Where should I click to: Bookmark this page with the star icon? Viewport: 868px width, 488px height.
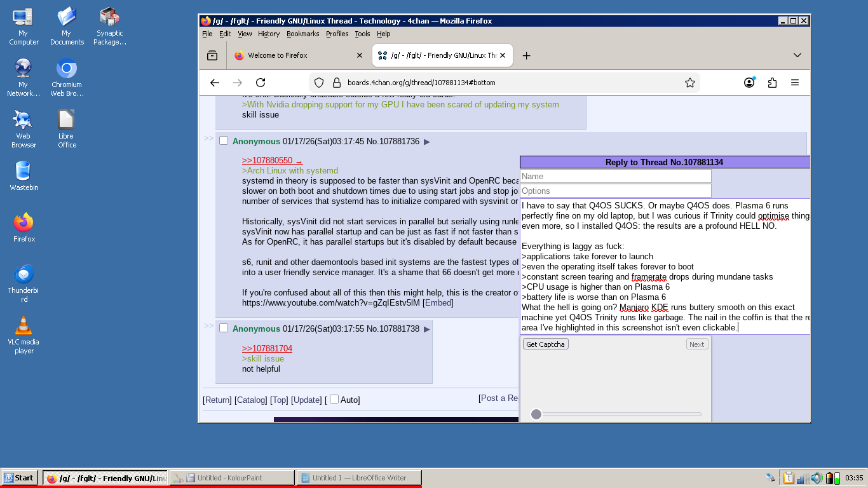click(690, 83)
